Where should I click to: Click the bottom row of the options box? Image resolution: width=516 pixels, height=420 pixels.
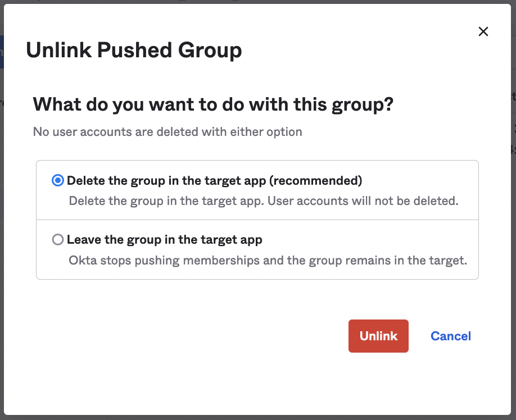[x=257, y=249]
